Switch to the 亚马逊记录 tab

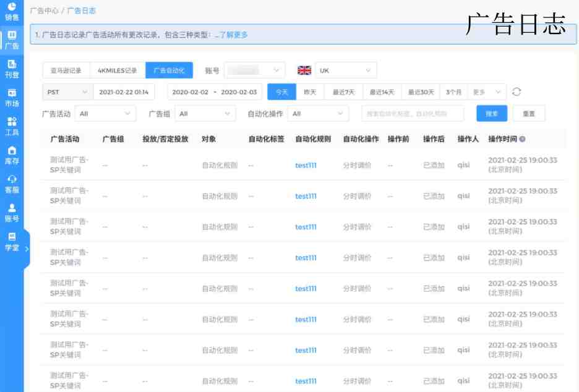tap(66, 70)
